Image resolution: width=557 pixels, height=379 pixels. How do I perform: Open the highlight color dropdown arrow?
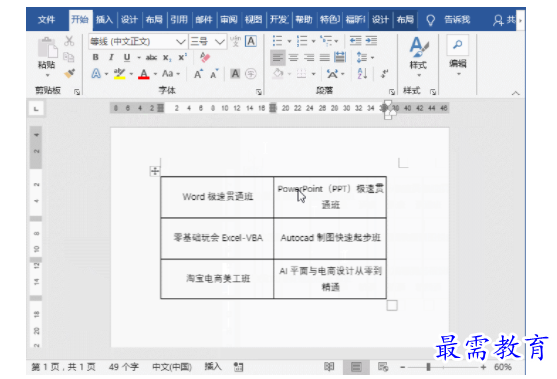click(x=131, y=74)
